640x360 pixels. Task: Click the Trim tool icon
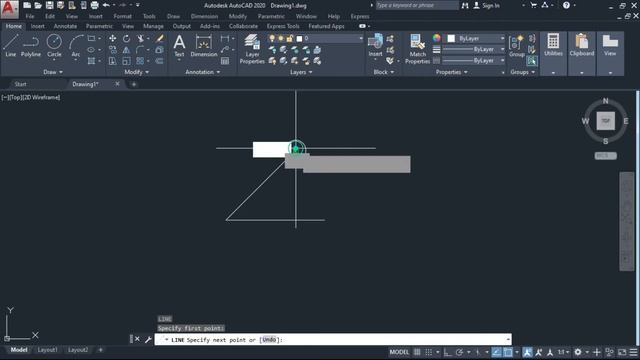tap(140, 38)
